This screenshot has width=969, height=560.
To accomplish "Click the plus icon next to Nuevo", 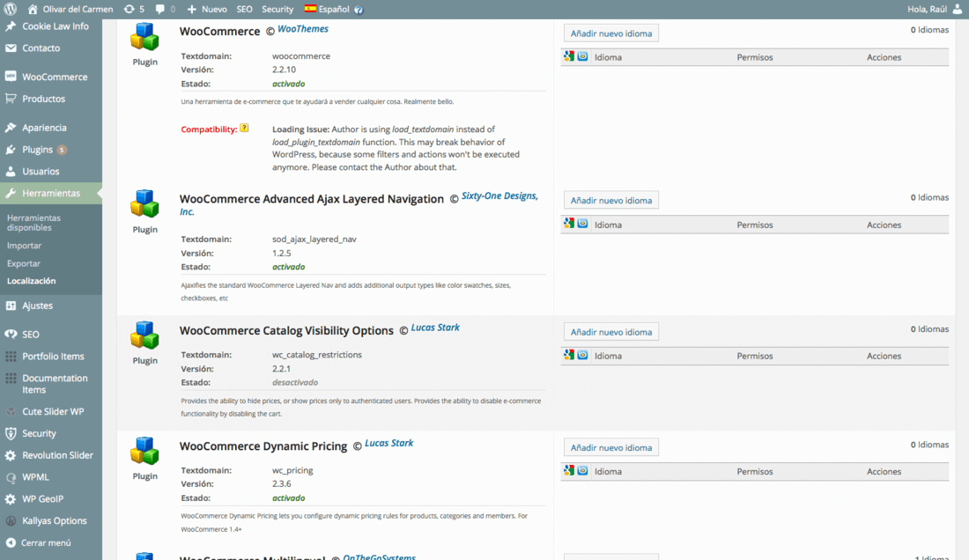I will pos(191,10).
